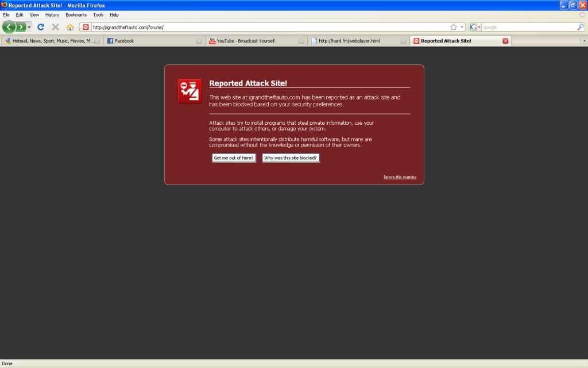Open the list all tabs dropdown
Viewport: 588px width, 368px height.
click(584, 41)
